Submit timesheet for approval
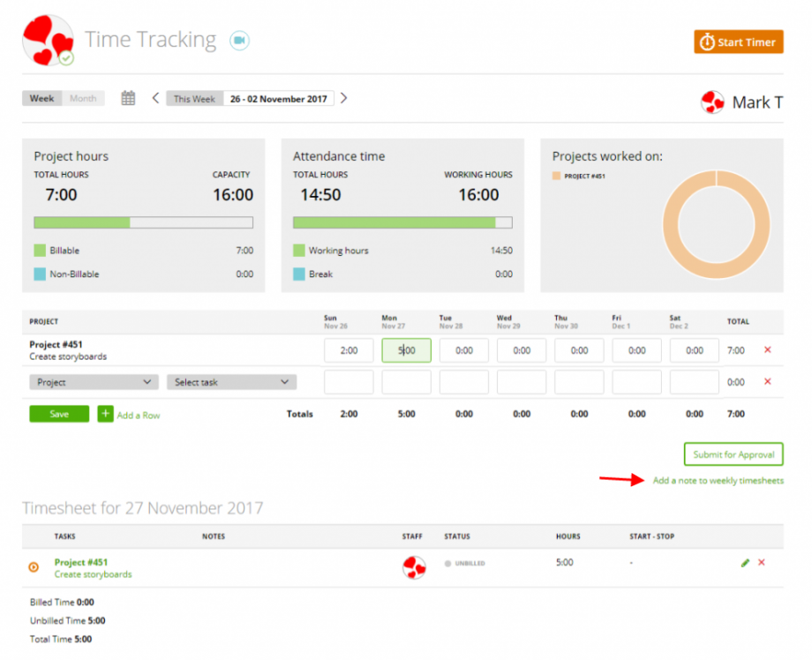 pos(733,454)
